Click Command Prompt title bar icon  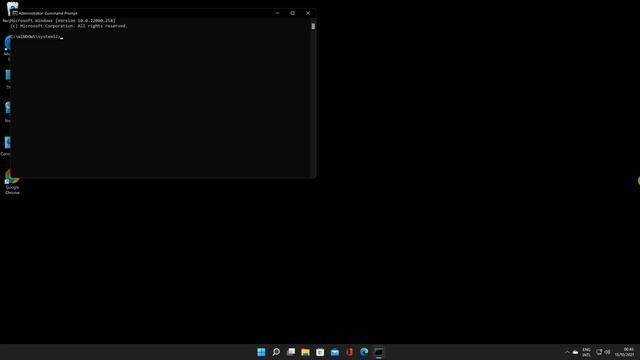(x=15, y=13)
